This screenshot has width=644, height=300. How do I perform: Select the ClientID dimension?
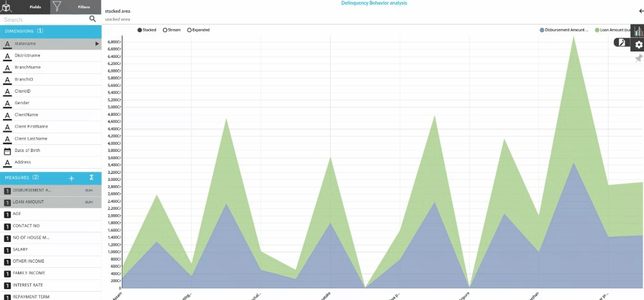[x=50, y=91]
